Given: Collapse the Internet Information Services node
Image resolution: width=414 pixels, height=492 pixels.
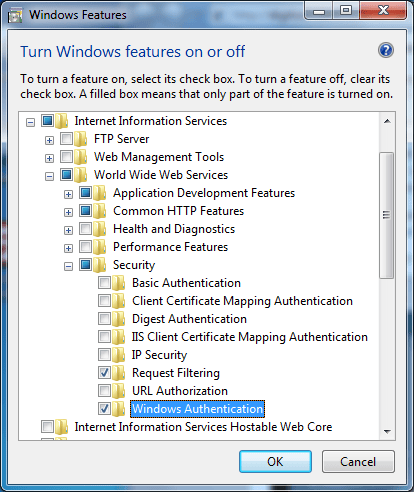Looking at the screenshot, I should (30, 122).
